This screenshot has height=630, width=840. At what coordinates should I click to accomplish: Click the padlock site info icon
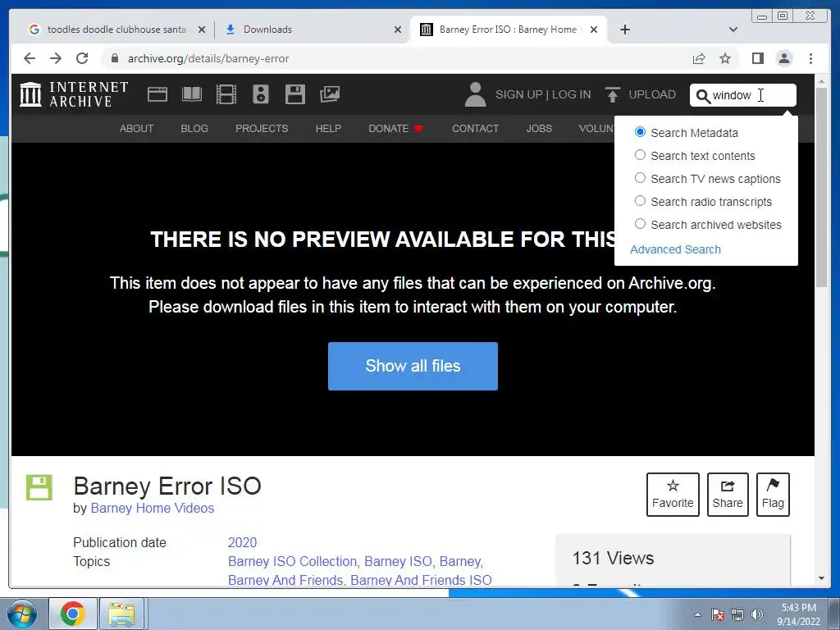point(114,58)
